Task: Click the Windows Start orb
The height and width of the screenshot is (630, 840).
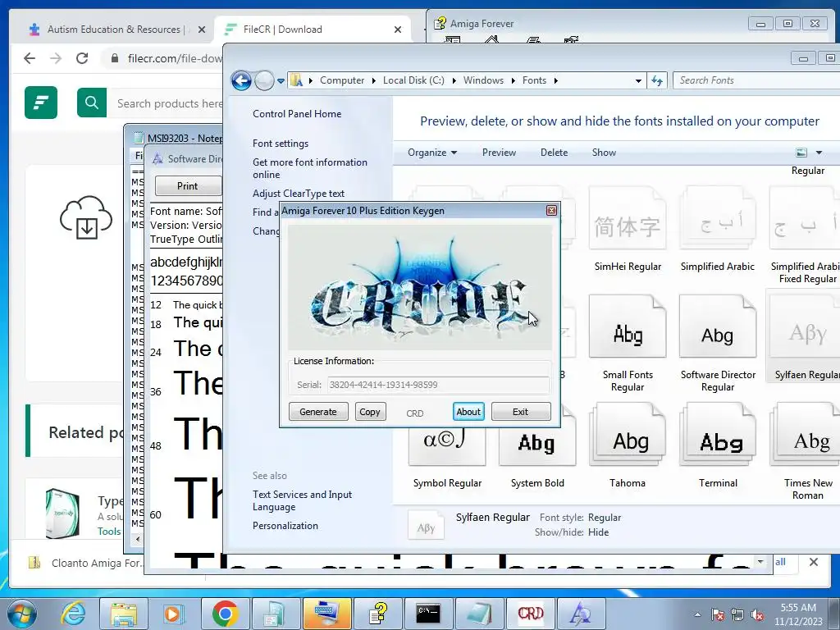Action: pyautogui.click(x=21, y=614)
